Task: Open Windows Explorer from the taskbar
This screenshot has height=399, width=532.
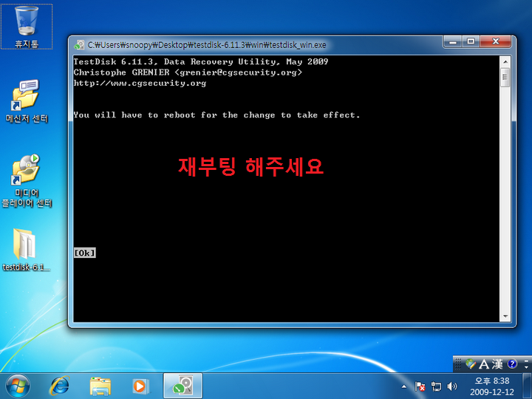Action: [x=100, y=386]
